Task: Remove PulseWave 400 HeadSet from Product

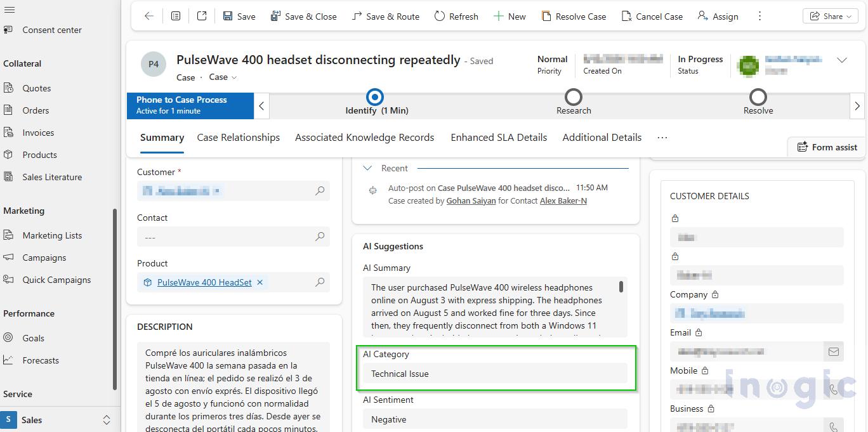Action: coord(260,282)
